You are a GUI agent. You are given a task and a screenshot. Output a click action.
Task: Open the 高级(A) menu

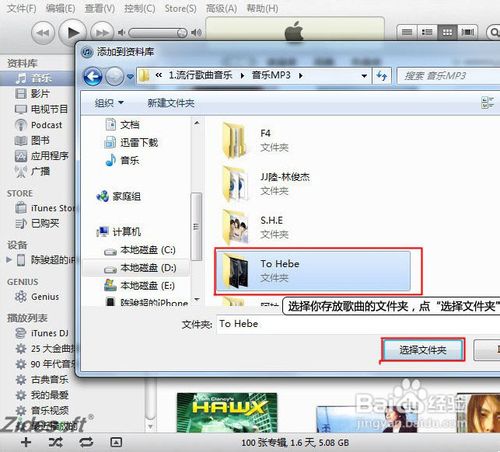click(x=221, y=8)
